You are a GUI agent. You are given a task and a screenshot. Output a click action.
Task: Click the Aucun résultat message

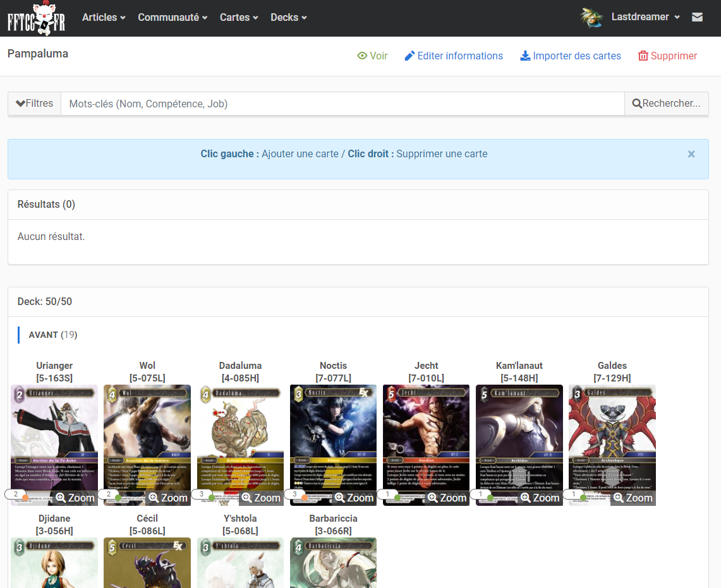[51, 236]
